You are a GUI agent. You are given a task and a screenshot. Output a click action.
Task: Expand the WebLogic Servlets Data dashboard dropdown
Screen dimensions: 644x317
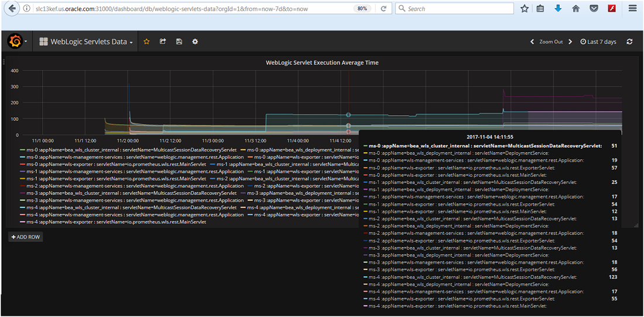click(x=86, y=42)
